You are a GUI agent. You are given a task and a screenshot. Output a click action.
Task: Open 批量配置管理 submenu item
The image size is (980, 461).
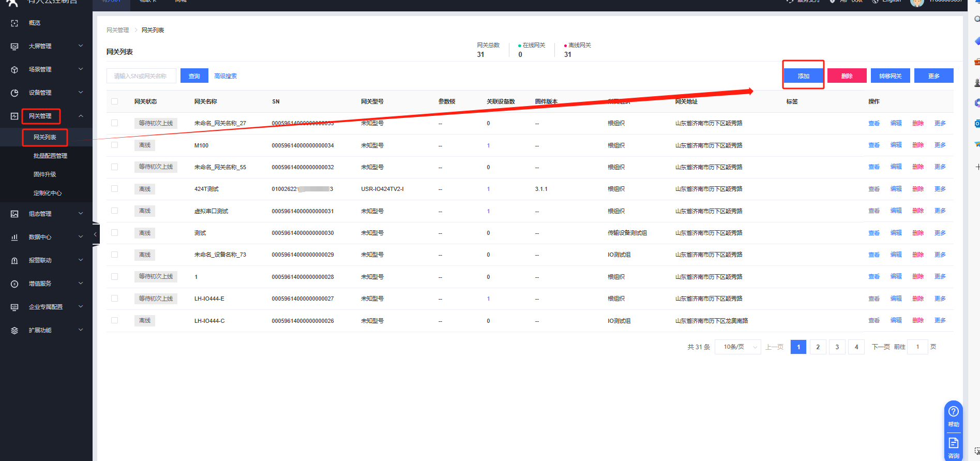(x=50, y=156)
